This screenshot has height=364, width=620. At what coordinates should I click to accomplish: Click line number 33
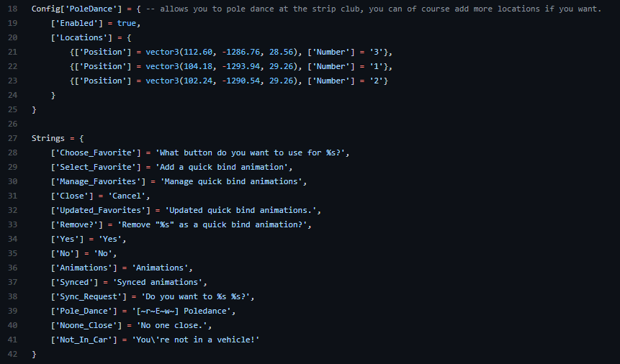coord(12,224)
